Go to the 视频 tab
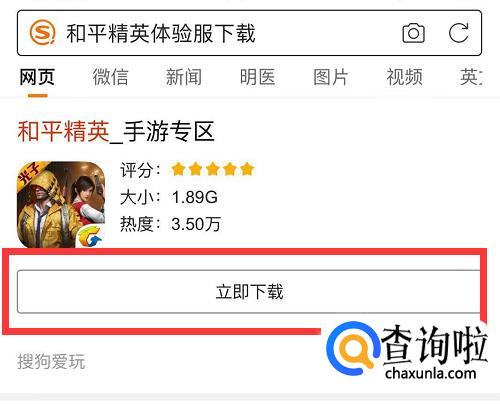Image resolution: width=500 pixels, height=404 pixels. [x=404, y=77]
